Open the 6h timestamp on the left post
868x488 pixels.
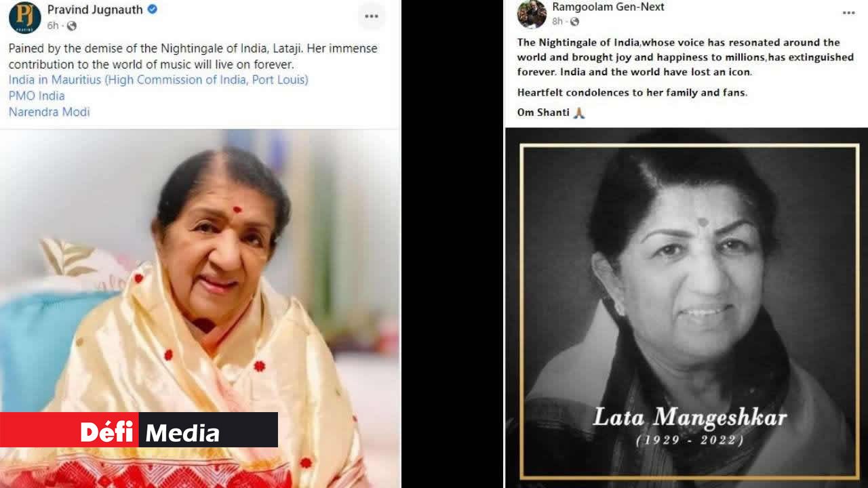click(53, 26)
